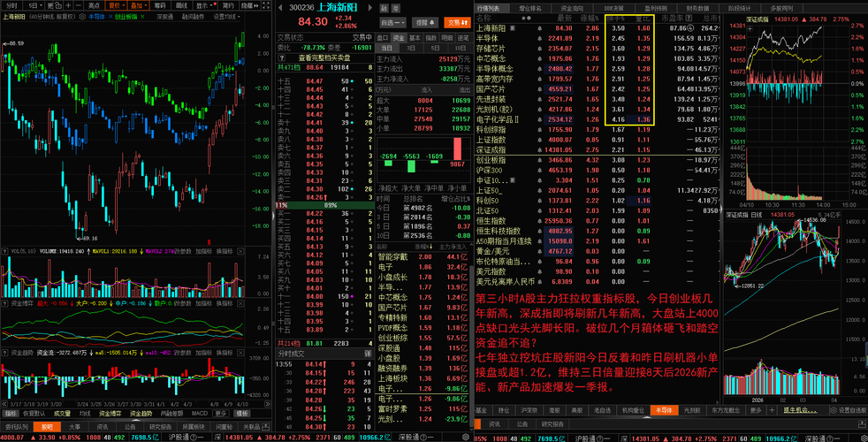Image resolution: width=868 pixels, height=442 pixels.
Task: Remove the 创业板指 overlay with its X
Action: 142,17
